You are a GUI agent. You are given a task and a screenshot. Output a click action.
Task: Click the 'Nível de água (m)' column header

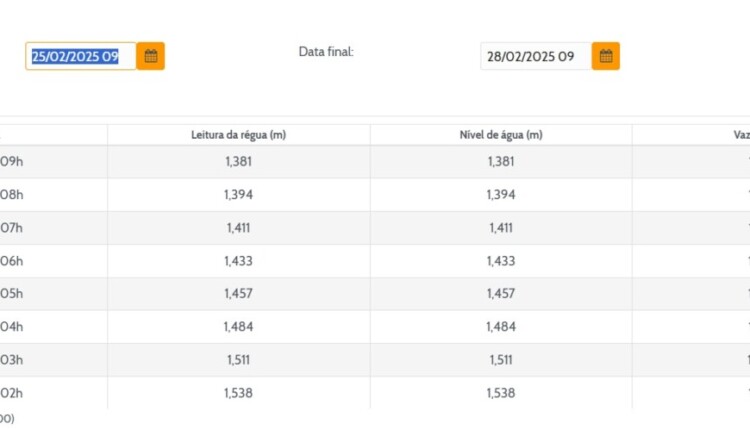[501, 135]
